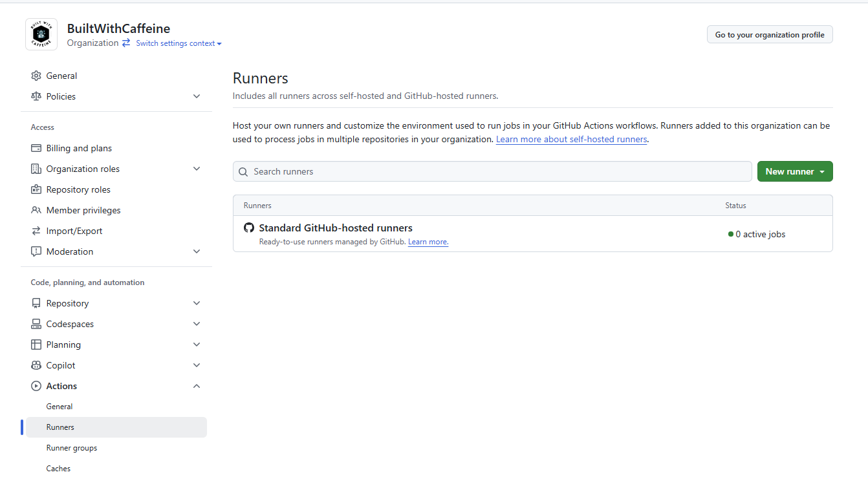Expand the Codespaces chevron
Image resolution: width=868 pixels, height=479 pixels.
pos(197,324)
